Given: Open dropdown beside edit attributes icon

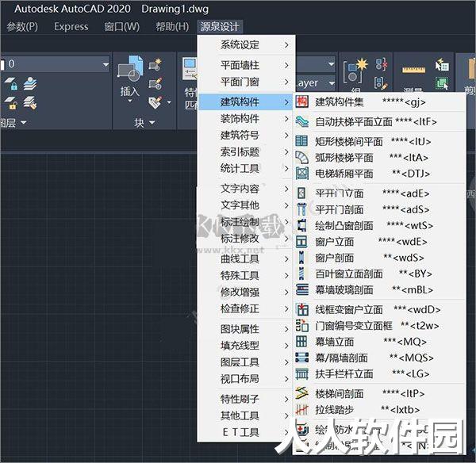Looking at the screenshot, I should (x=169, y=102).
